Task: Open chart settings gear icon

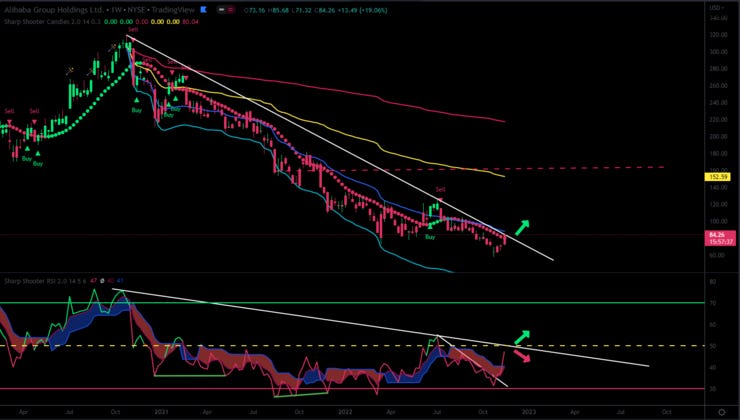Action: pos(722,412)
